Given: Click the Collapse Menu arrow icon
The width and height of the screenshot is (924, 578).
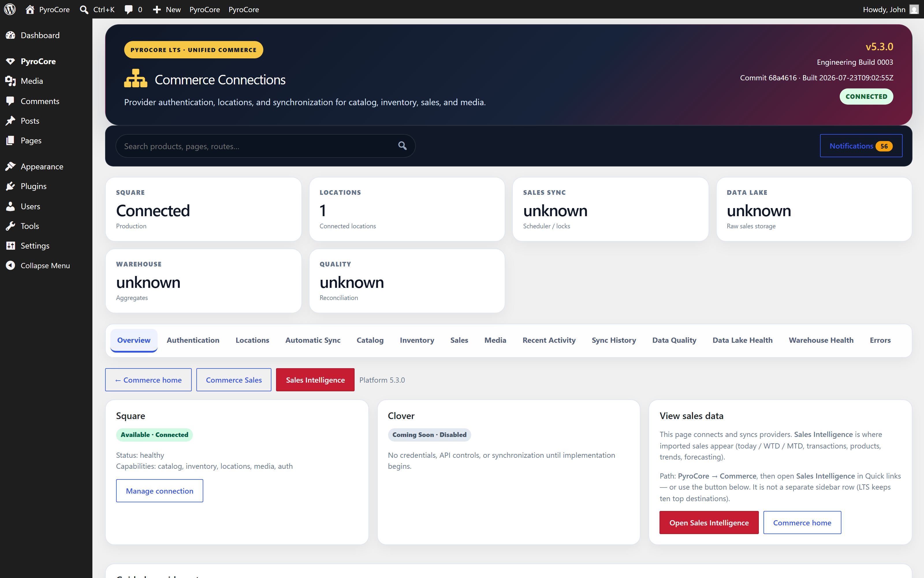Looking at the screenshot, I should click(11, 265).
